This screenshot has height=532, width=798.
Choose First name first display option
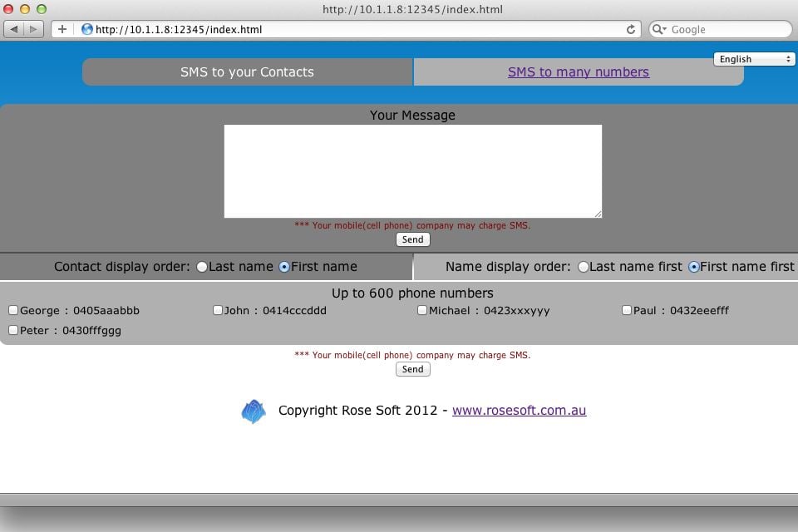point(693,267)
